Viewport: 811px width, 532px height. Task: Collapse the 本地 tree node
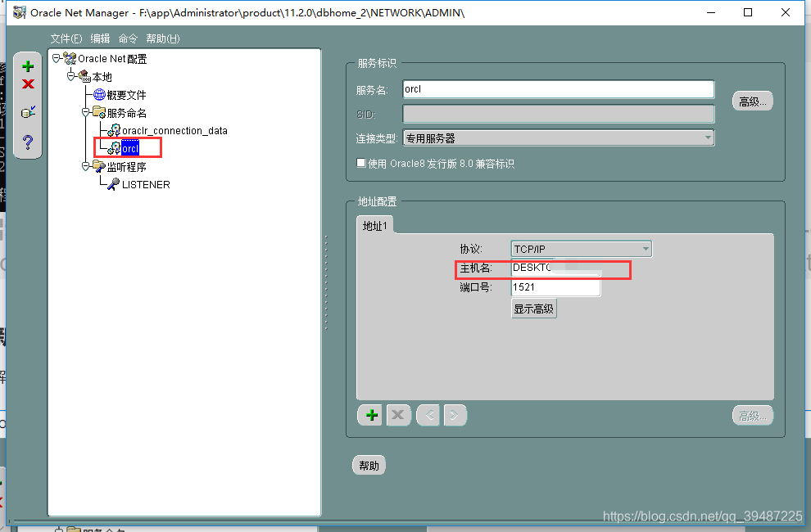(x=70, y=76)
